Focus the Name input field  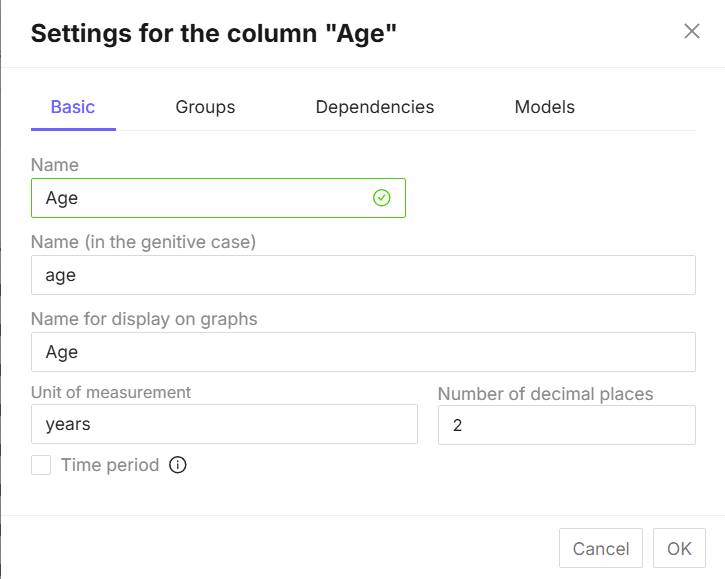pyautogui.click(x=200, y=198)
